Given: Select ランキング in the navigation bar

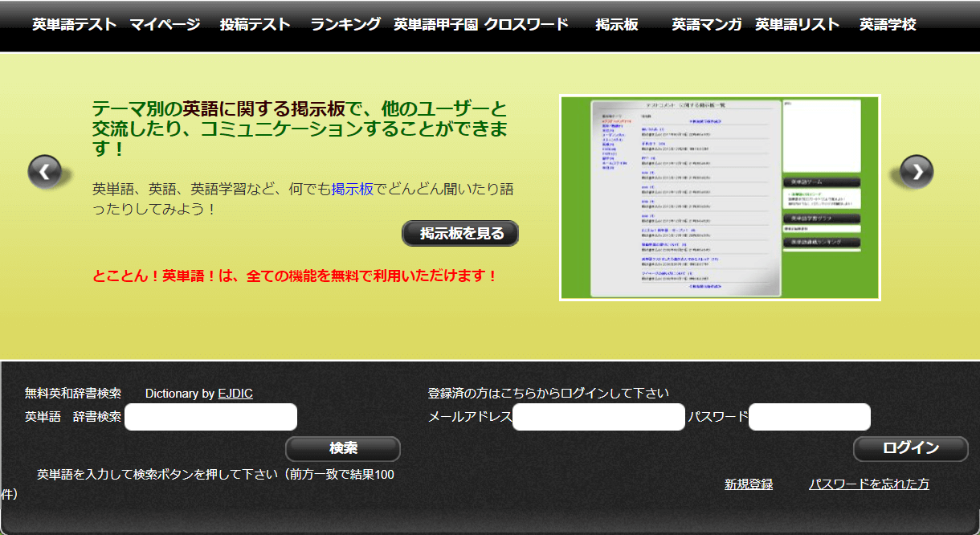Looking at the screenshot, I should (x=345, y=24).
